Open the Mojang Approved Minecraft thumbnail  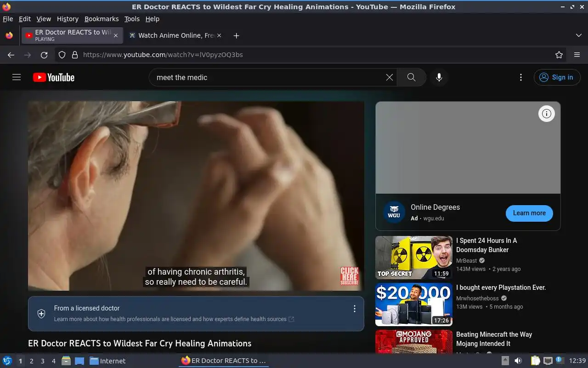[x=414, y=341]
